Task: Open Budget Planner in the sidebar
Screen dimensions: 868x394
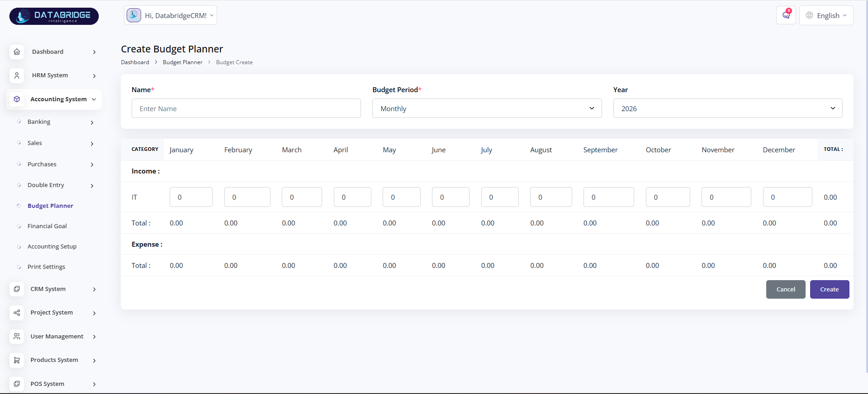Action: click(x=50, y=206)
